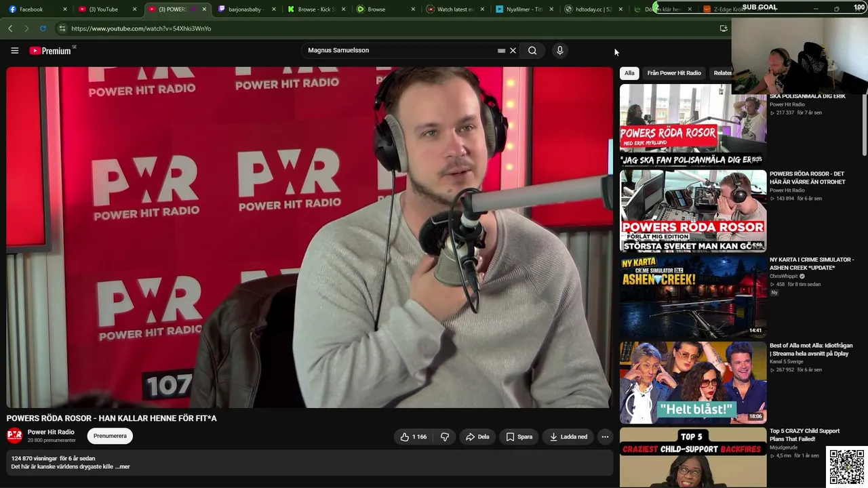Start voice search with the microphone
Screen dimensions: 868x488
pyautogui.click(x=559, y=50)
